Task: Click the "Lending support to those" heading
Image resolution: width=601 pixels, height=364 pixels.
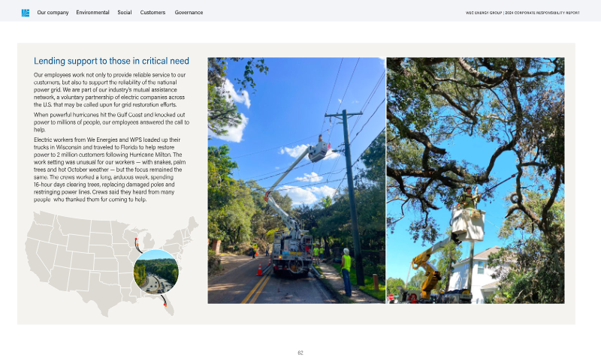Action: click(x=111, y=61)
